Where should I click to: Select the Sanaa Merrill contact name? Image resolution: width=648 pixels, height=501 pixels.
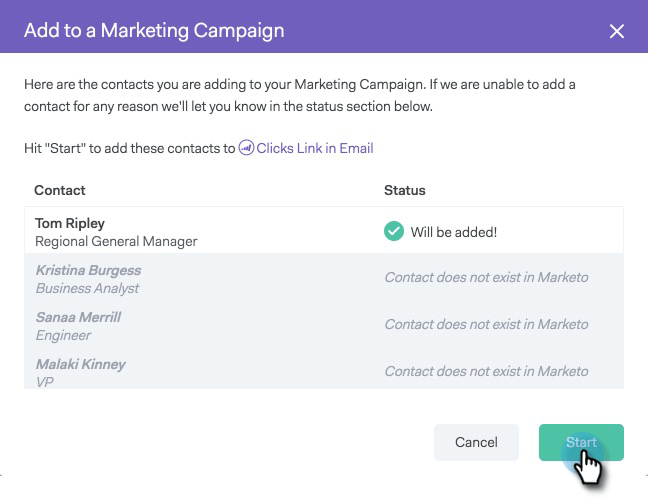click(x=79, y=317)
